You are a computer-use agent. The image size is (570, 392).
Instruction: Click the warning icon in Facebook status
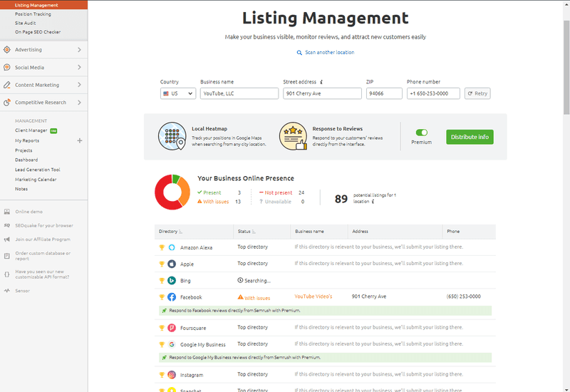pyautogui.click(x=240, y=297)
